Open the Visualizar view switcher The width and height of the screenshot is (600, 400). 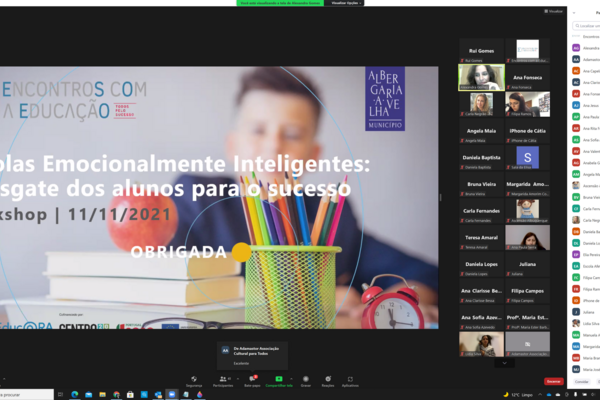[x=553, y=11]
